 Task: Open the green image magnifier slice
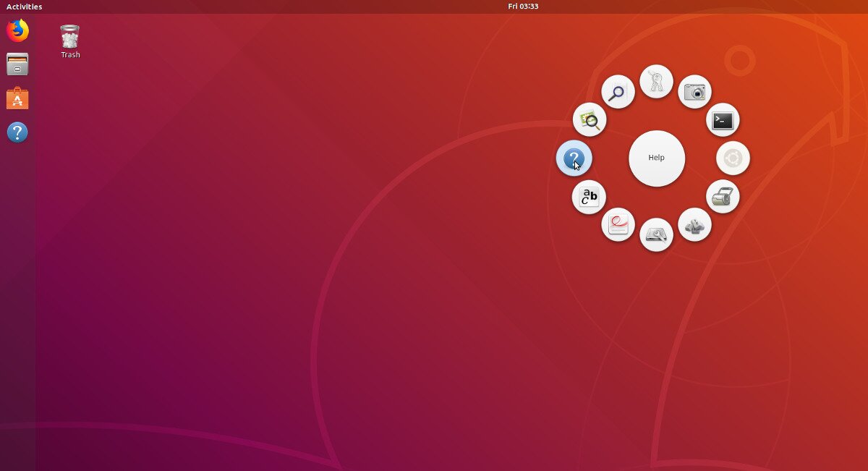(x=590, y=120)
